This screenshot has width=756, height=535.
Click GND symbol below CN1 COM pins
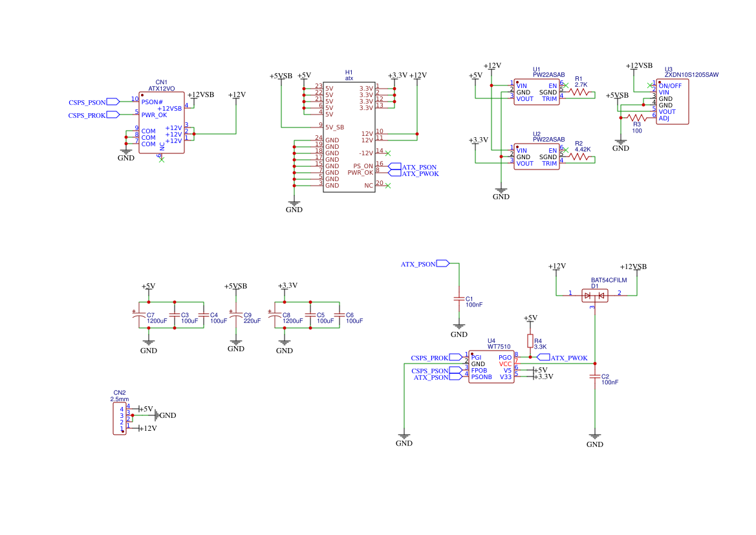126,155
